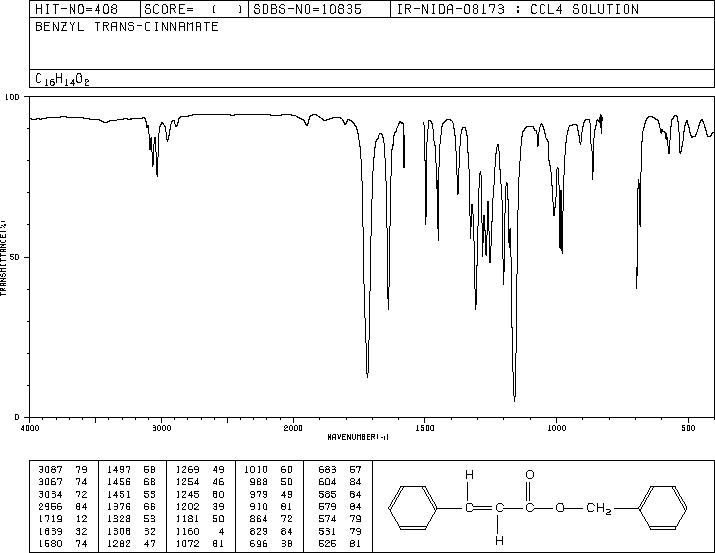Viewport: 715px width, 553px height.
Task: Select the compound name BENZYL TRANS-CINNAMATE
Action: coord(127,26)
